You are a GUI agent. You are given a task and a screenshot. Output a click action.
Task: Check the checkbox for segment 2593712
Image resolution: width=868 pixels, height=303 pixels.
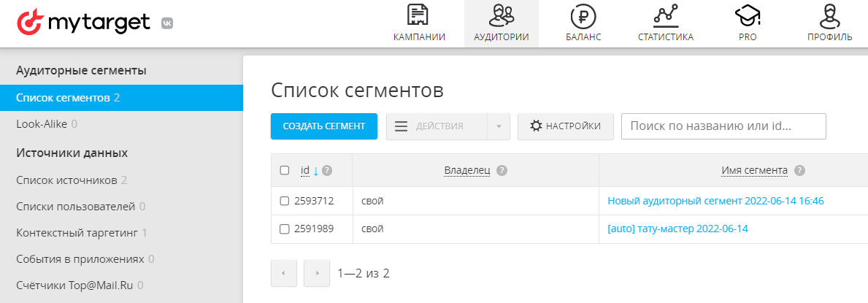coord(285,201)
